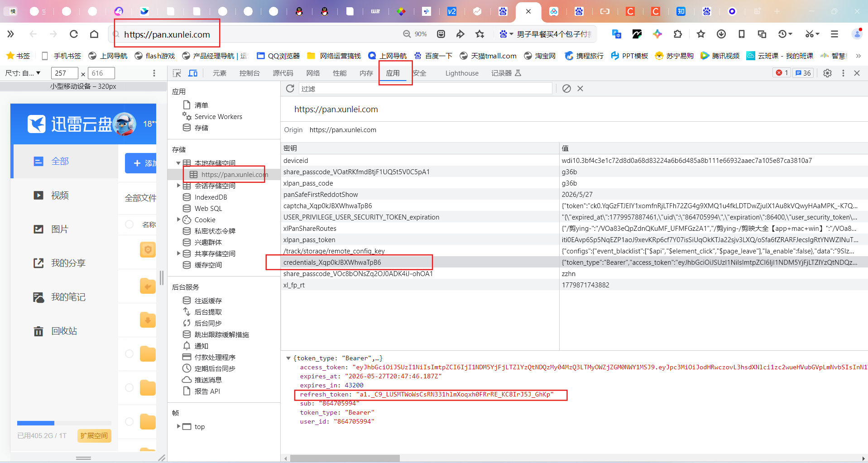The image size is (868, 463).
Task: Open 百度一下 bookmark
Action: coord(433,56)
